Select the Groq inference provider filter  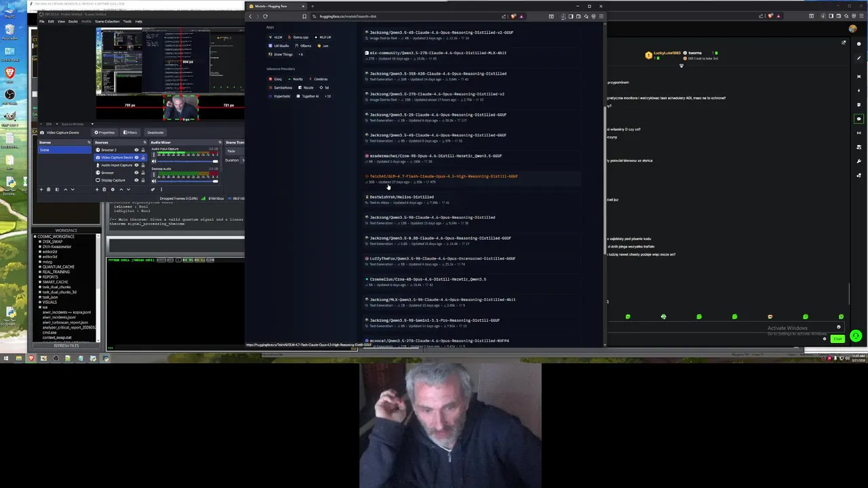coord(274,79)
